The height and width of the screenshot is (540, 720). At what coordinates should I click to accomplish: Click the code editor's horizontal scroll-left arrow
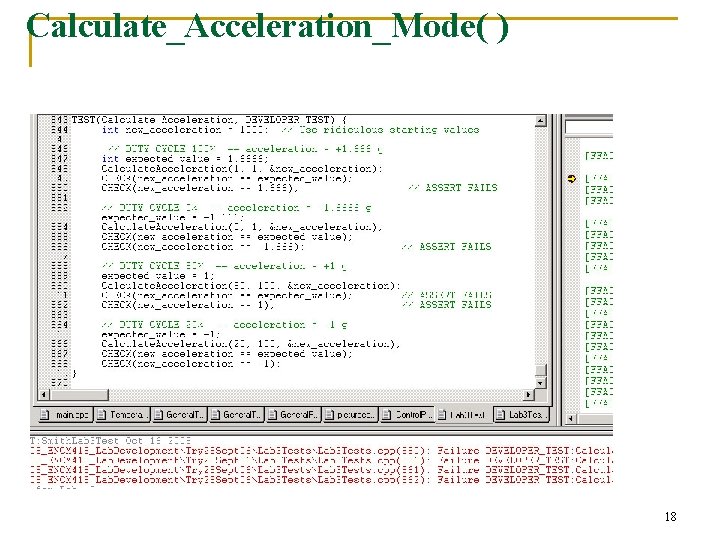click(44, 394)
